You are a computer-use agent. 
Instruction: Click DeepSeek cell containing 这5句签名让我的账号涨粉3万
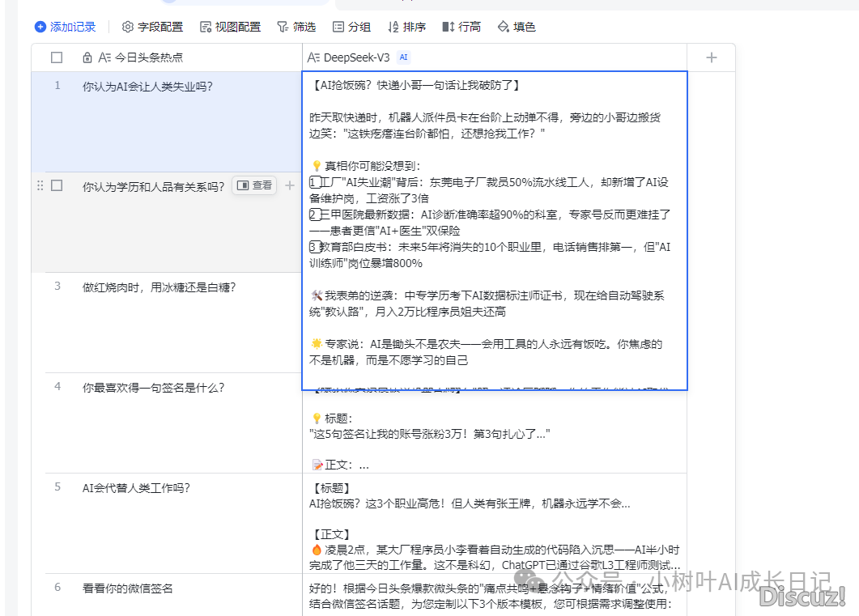pos(494,431)
